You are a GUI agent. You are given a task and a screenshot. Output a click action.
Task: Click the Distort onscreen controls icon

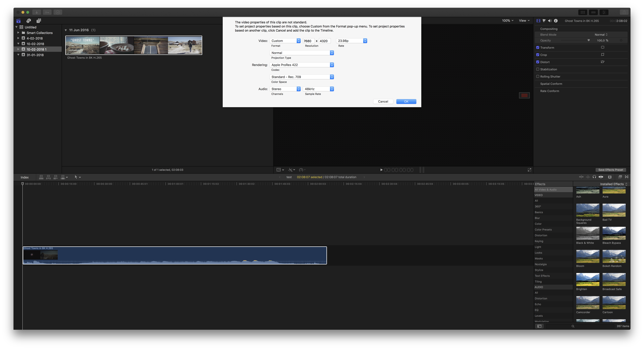(603, 62)
